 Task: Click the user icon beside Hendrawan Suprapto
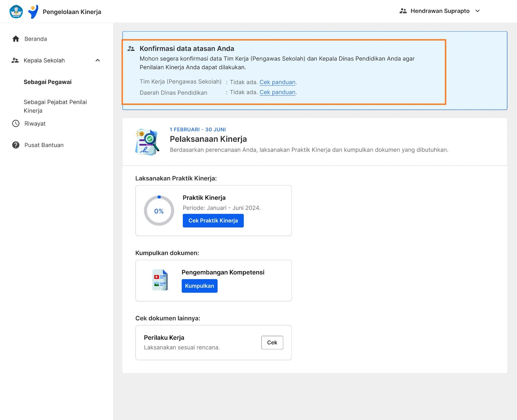click(403, 11)
